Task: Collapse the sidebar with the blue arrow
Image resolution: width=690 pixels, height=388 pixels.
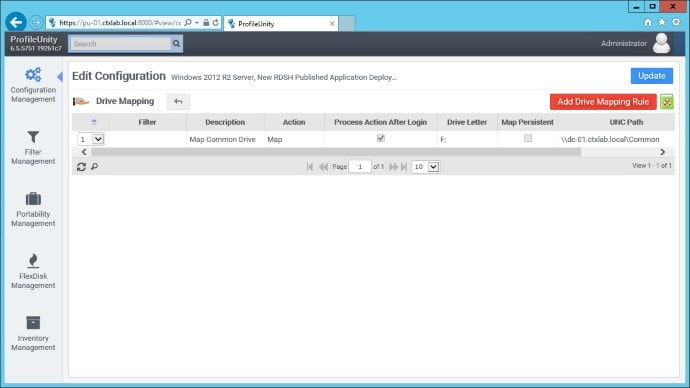Action: (x=60, y=77)
